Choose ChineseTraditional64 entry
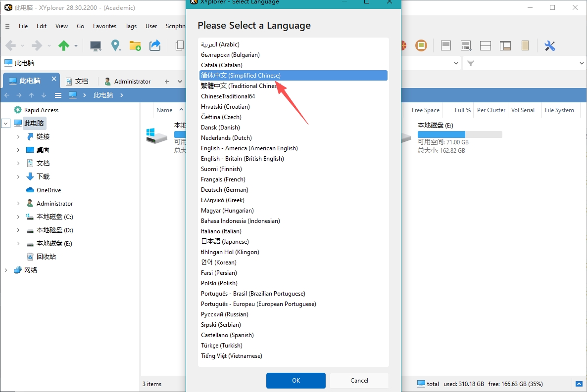This screenshot has height=392, width=587. [x=293, y=96]
